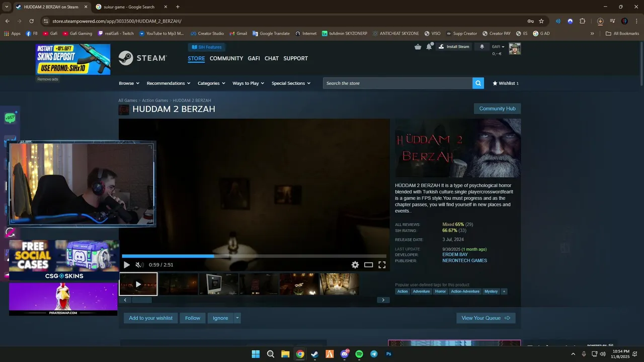The width and height of the screenshot is (644, 362).
Task: Open the GAFI profile menu
Action: (x=254, y=58)
